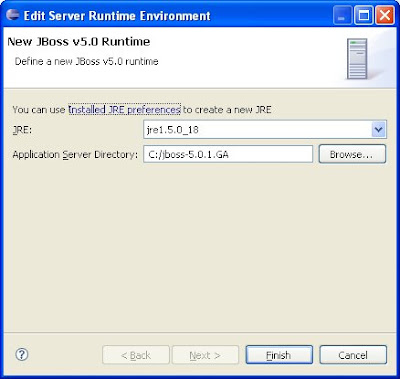Click the Eclipse icon in title bar

pyautogui.click(x=13, y=15)
